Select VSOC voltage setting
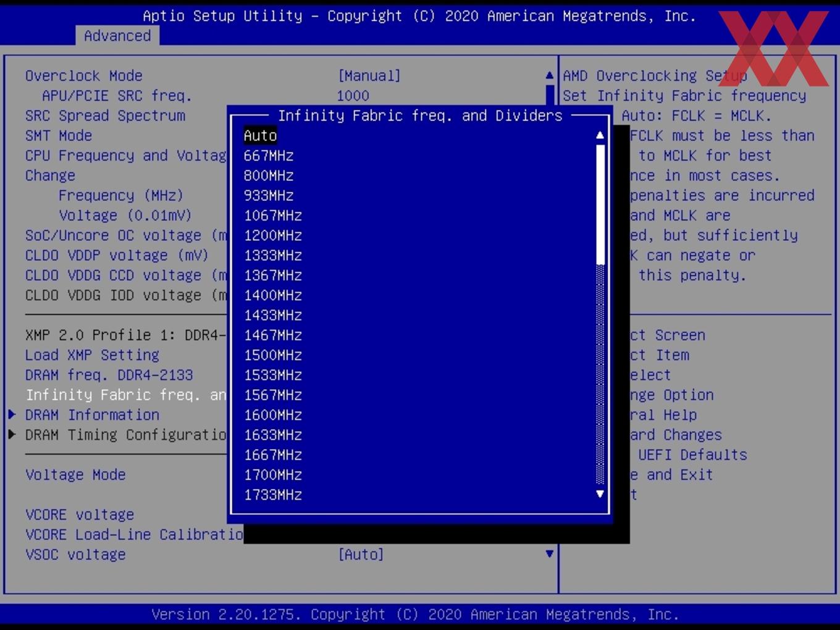Viewport: 840px width, 630px height. [x=75, y=555]
